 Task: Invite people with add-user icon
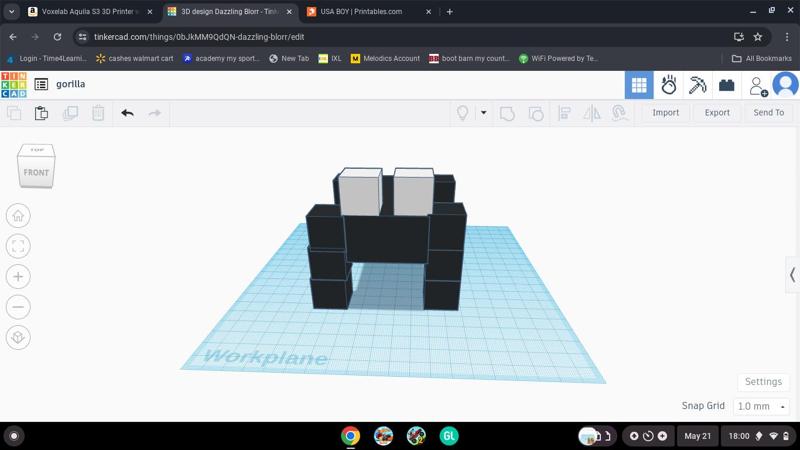click(758, 86)
